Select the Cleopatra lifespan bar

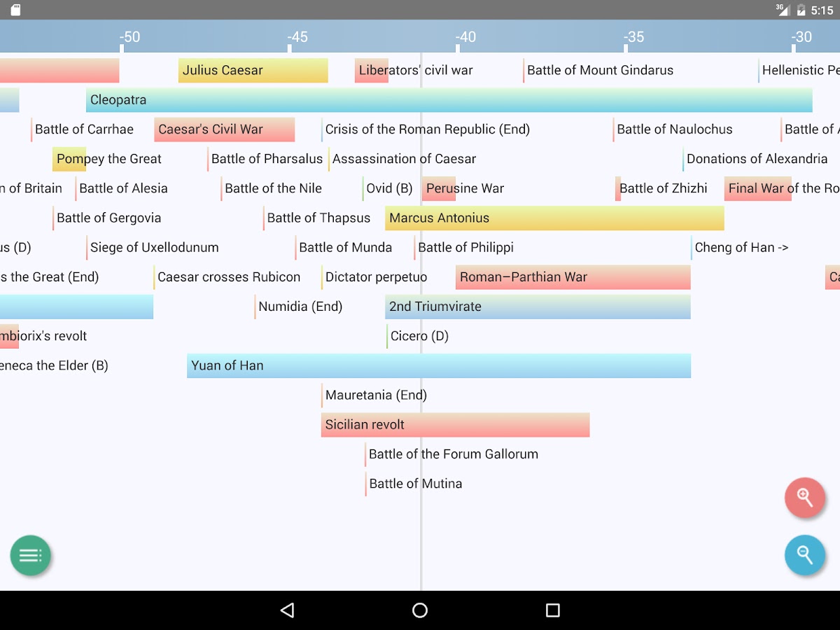coord(448,100)
